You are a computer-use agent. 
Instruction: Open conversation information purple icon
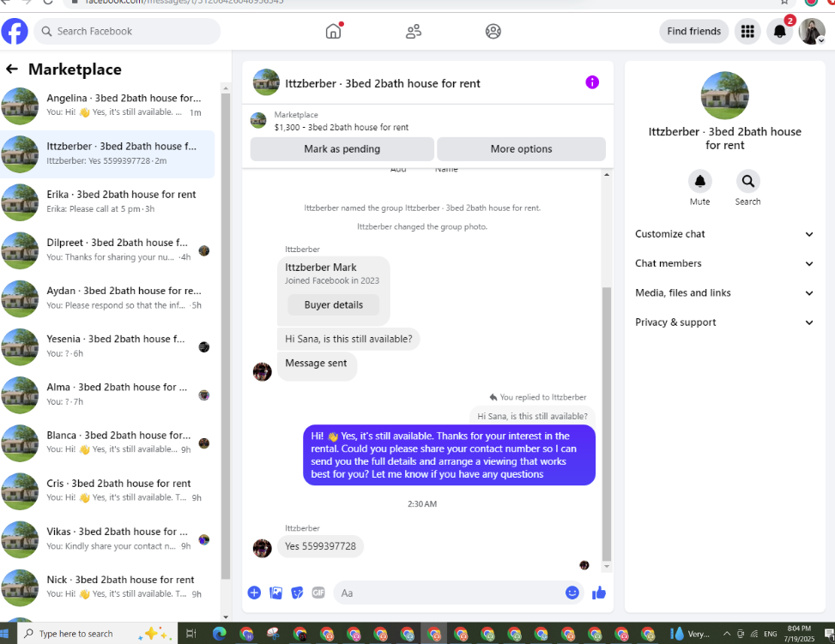pos(592,82)
